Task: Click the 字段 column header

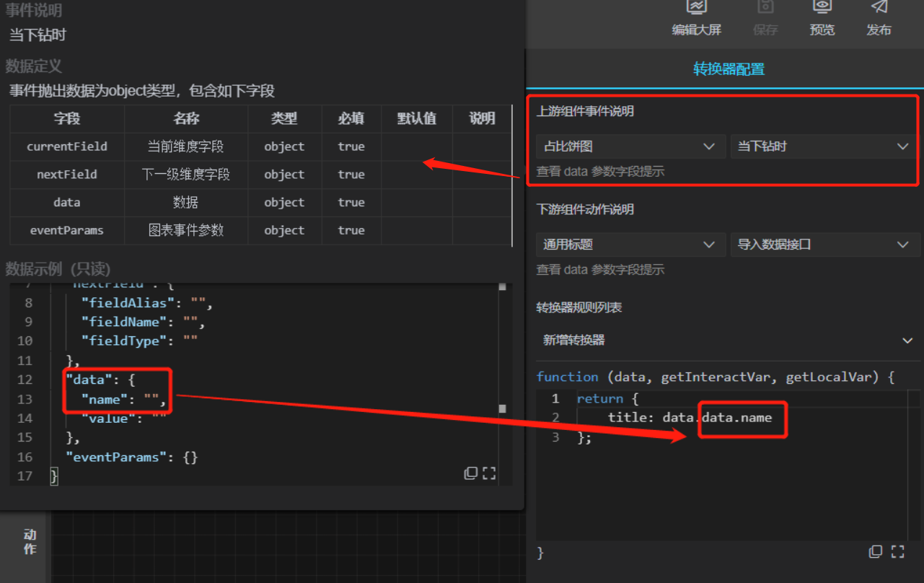Action: (67, 119)
